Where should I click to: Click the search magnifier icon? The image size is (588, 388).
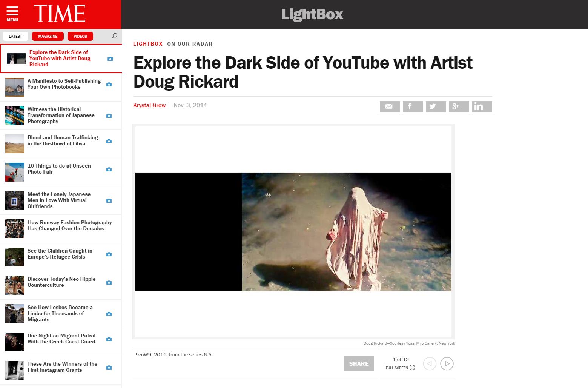pyautogui.click(x=115, y=36)
